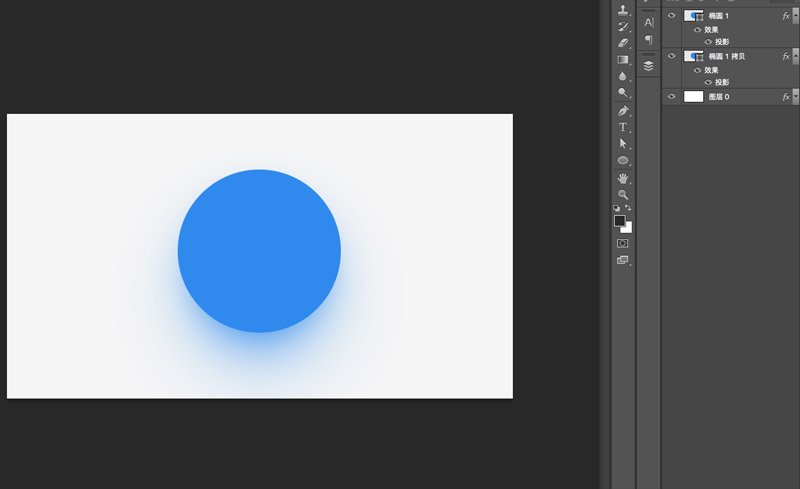This screenshot has width=800, height=489.
Task: Select the Horizontal Type tool
Action: pyautogui.click(x=622, y=127)
